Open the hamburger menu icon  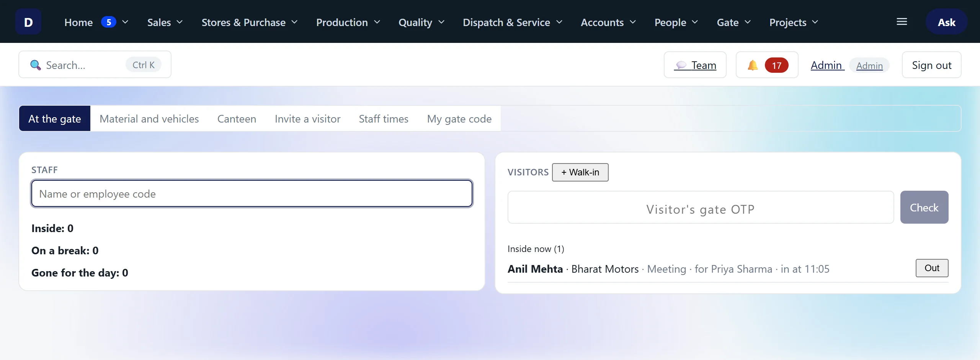(x=902, y=22)
